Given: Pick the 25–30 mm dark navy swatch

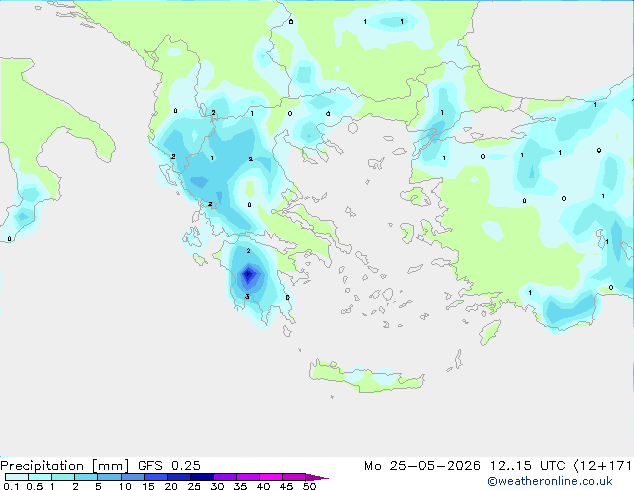Looking at the screenshot, I should (202, 477).
